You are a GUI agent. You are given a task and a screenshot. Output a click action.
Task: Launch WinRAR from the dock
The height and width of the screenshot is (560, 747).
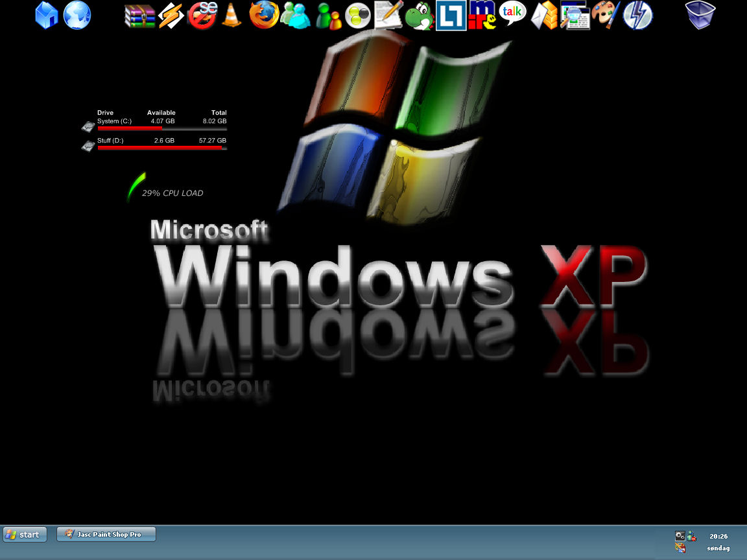click(139, 16)
